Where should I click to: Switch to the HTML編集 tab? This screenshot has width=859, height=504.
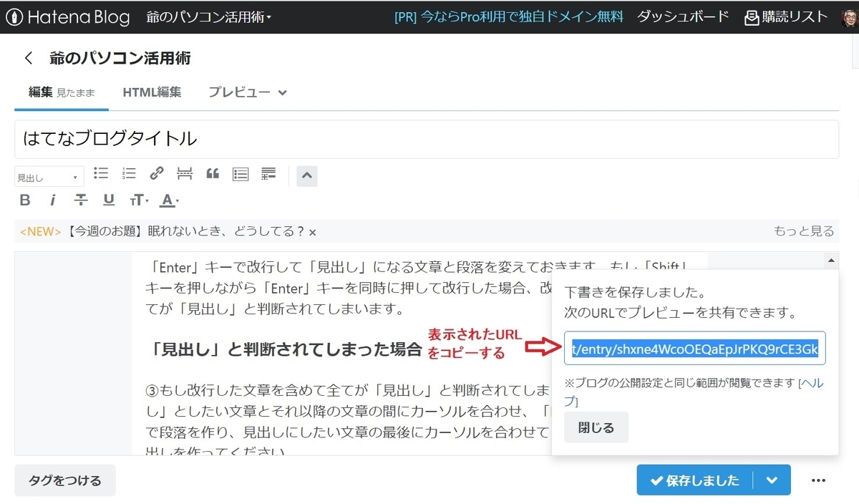(x=152, y=92)
